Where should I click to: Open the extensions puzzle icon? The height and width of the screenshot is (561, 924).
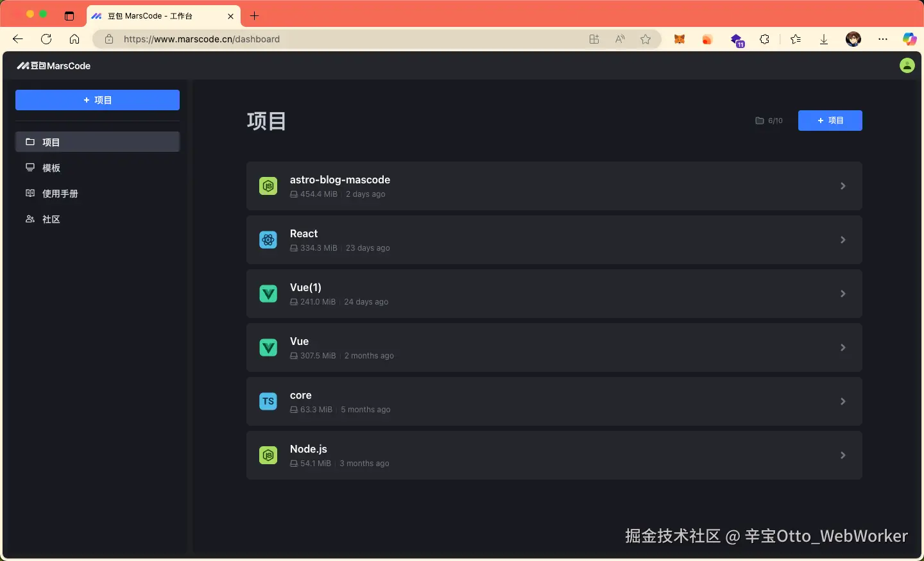coord(764,39)
